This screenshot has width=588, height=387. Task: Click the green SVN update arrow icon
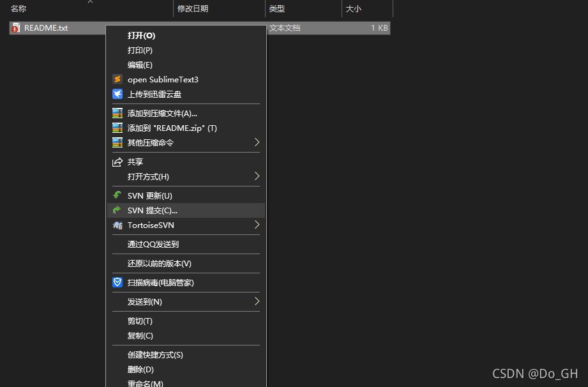117,195
